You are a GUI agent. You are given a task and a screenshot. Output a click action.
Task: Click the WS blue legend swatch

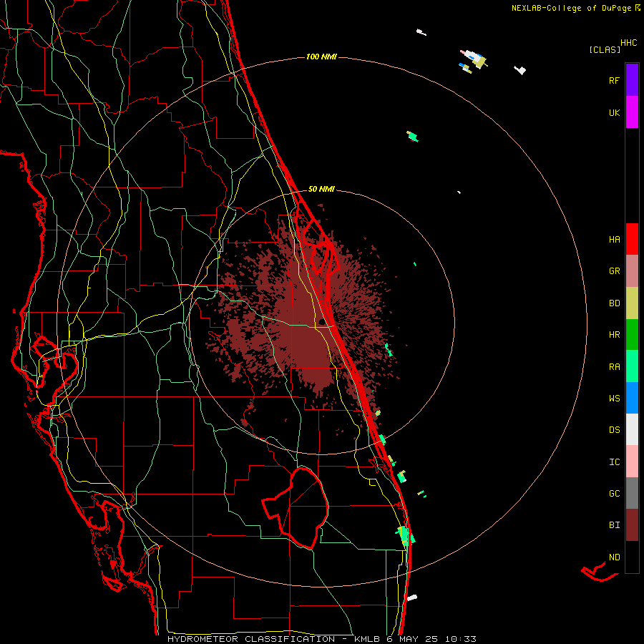[x=632, y=398]
